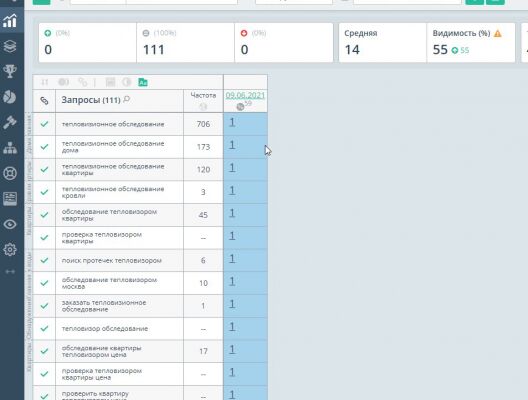This screenshot has height=400, width=528.
Task: Open the trophy competitors section in sidebar
Action: (10, 71)
